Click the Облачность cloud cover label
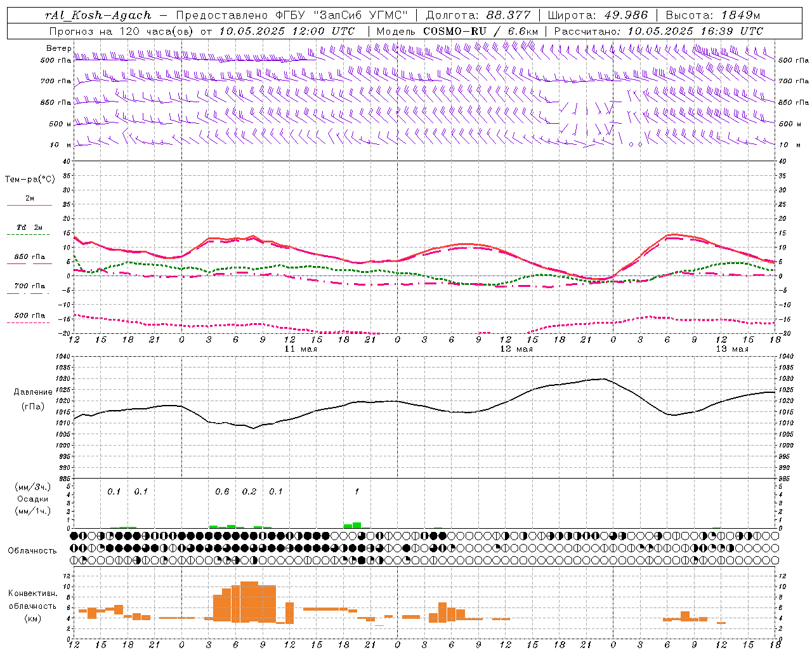 pyautogui.click(x=32, y=550)
